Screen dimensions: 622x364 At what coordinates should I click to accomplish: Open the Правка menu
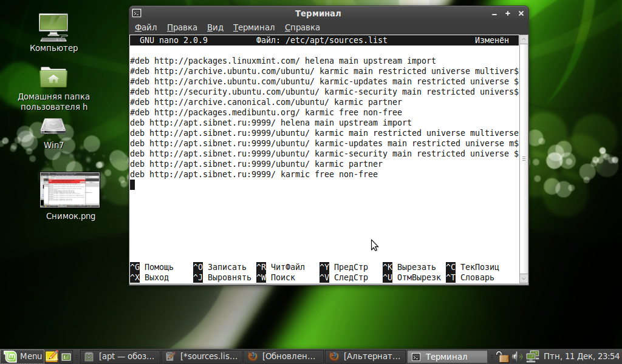point(182,27)
